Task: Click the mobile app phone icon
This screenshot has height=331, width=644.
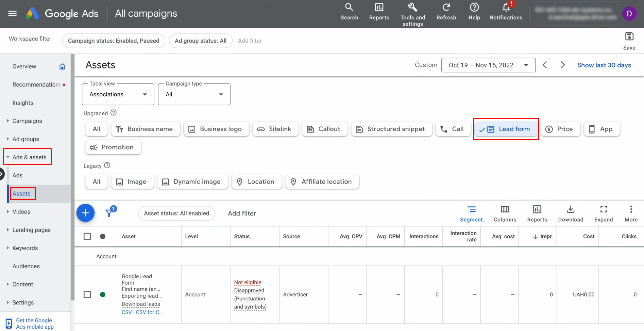Action: point(9,323)
